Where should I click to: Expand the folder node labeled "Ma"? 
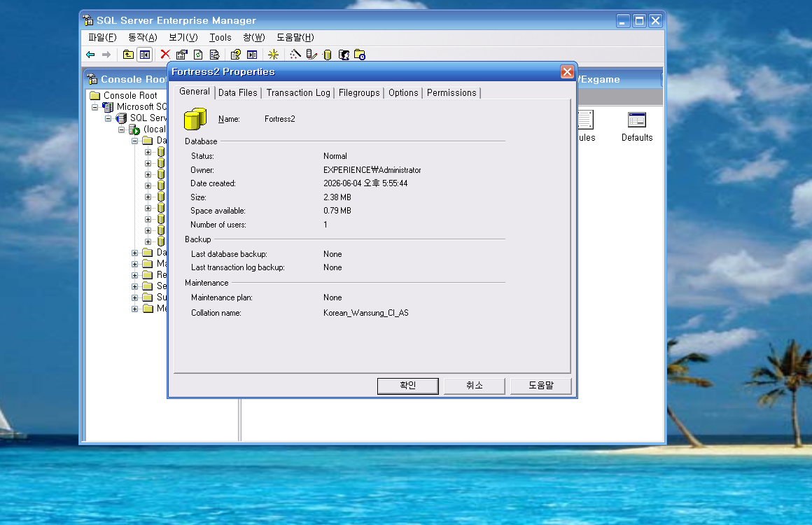coord(134,264)
